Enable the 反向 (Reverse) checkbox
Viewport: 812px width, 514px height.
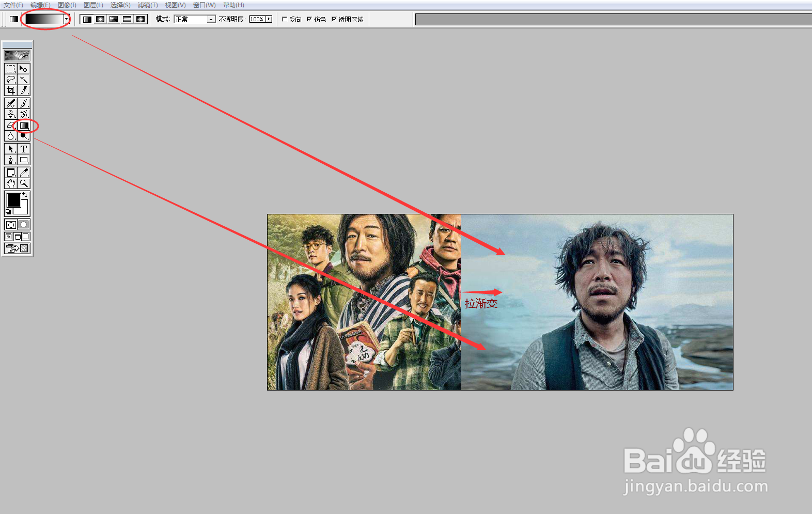click(x=285, y=19)
